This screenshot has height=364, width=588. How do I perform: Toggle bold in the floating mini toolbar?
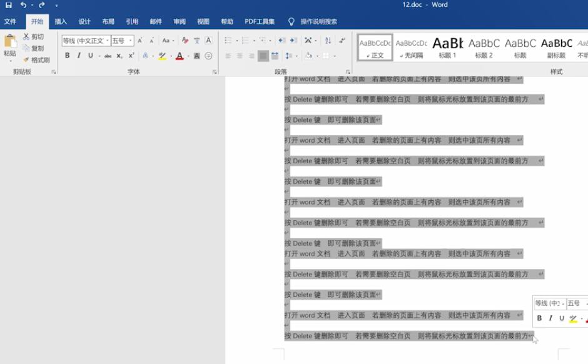pyautogui.click(x=539, y=318)
